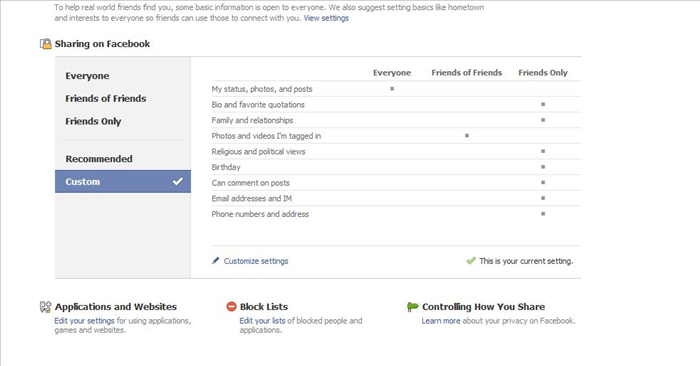Click the Everyone marker for status, photos, posts
This screenshot has height=366, width=700.
(x=392, y=88)
